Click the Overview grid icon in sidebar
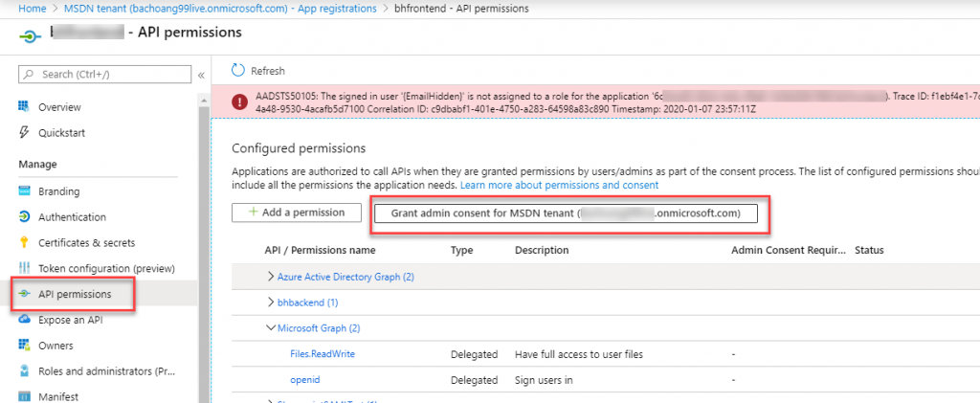This screenshot has height=403, width=980. pos(25,107)
